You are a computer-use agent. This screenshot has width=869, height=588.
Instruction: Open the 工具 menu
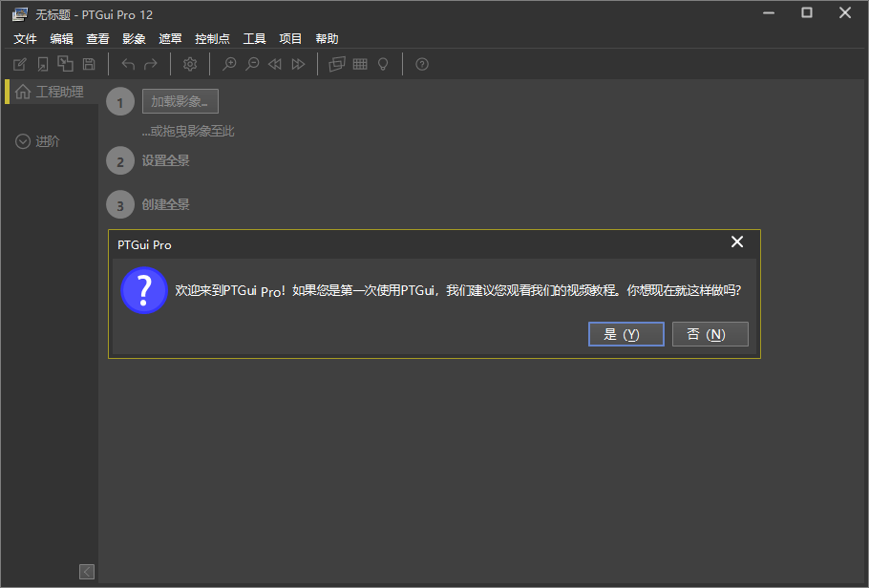254,38
